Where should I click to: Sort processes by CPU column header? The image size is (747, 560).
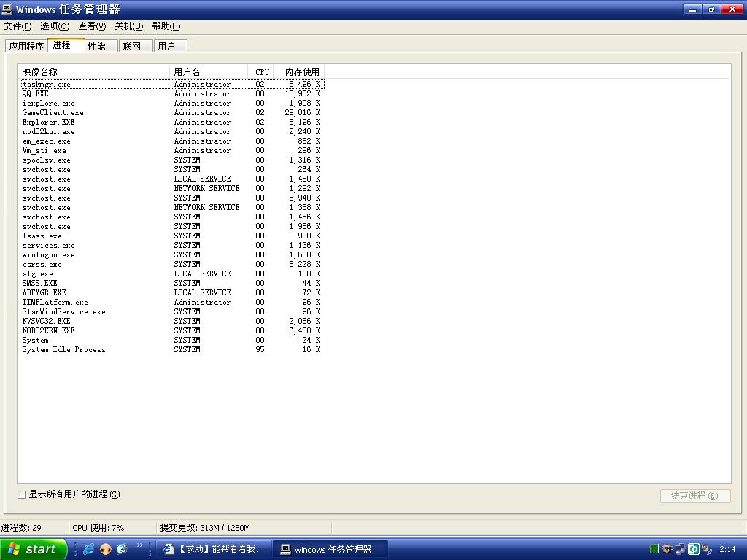(x=261, y=72)
